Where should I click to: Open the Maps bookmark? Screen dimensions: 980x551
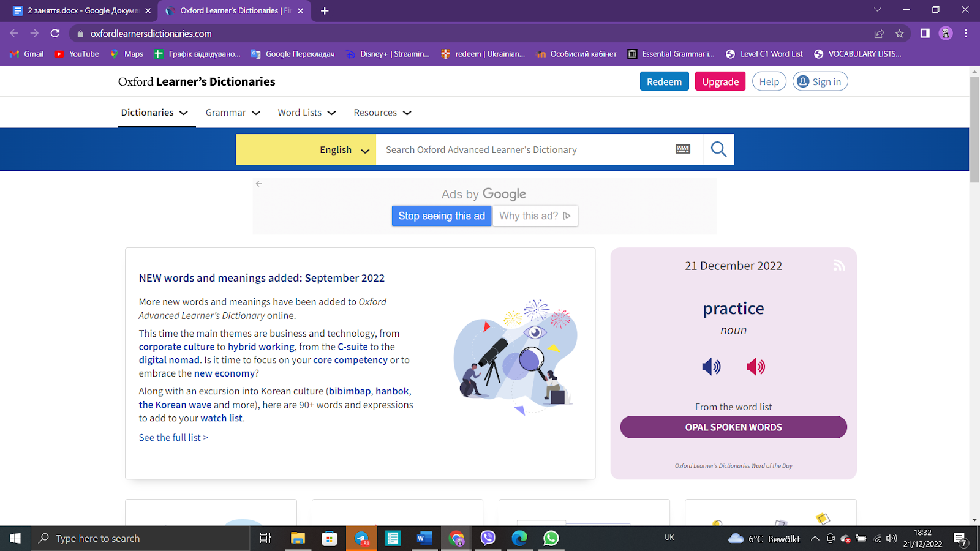click(126, 54)
